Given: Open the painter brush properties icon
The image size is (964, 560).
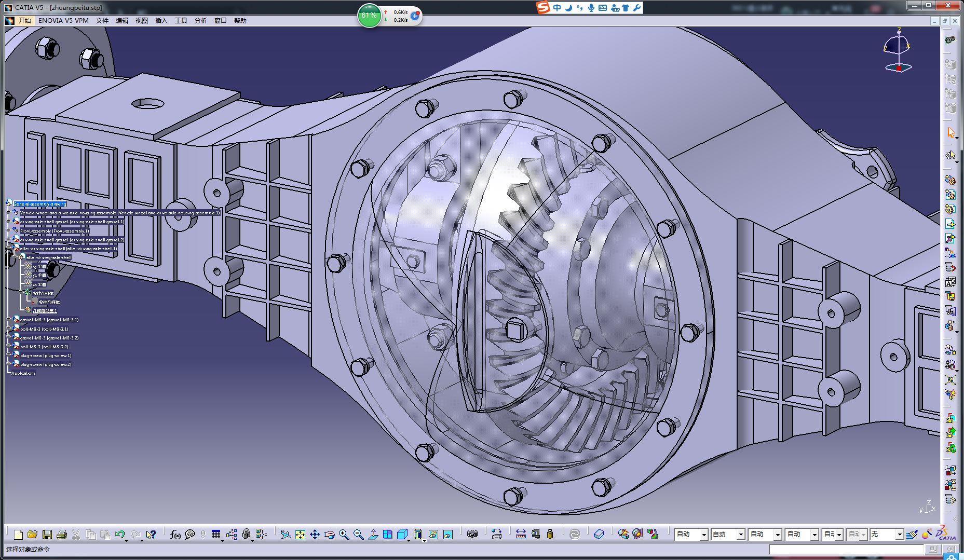Looking at the screenshot, I should pos(912,535).
